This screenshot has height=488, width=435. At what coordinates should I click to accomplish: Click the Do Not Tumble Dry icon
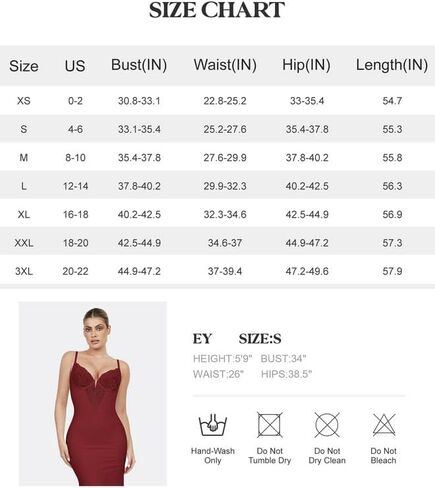click(x=270, y=425)
